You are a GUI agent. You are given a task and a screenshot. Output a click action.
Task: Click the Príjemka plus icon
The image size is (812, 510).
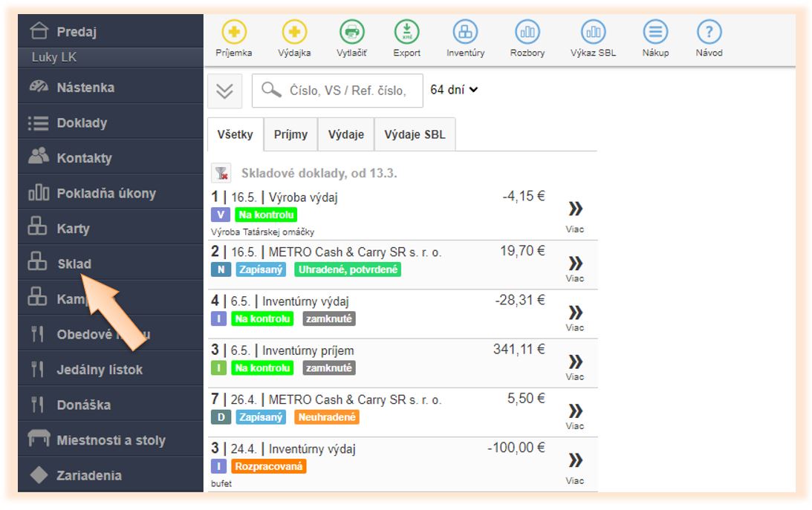[234, 33]
